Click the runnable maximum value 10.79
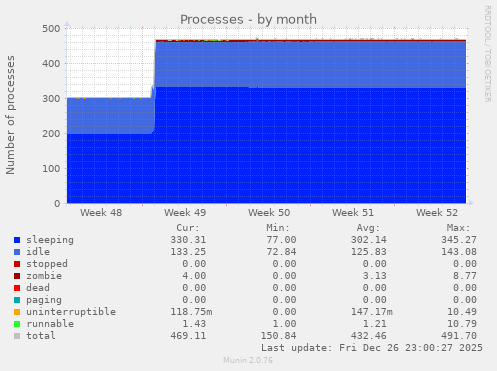This screenshot has height=371, width=497. pyautogui.click(x=462, y=324)
